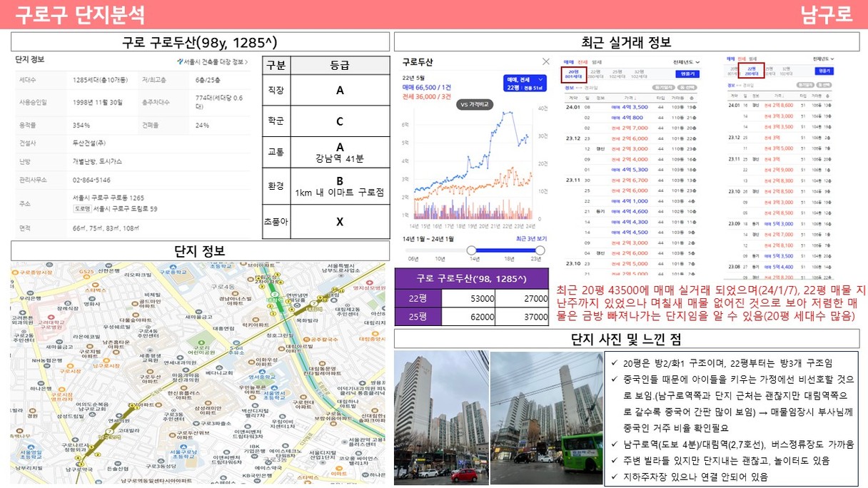Click the 학군 grade C cell
The width and height of the screenshot is (868, 488).
(340, 121)
